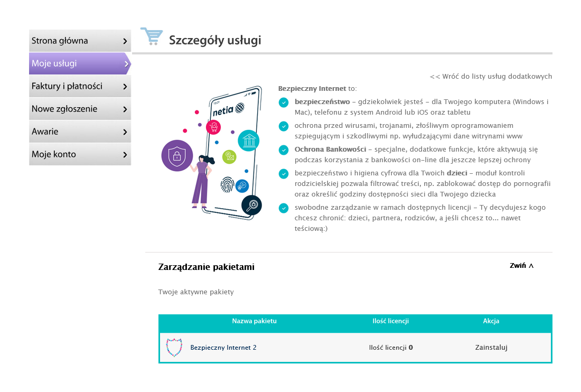The image size is (581, 392).
Task: Collapse the Zarządzanie pakietami section
Action: point(521,266)
